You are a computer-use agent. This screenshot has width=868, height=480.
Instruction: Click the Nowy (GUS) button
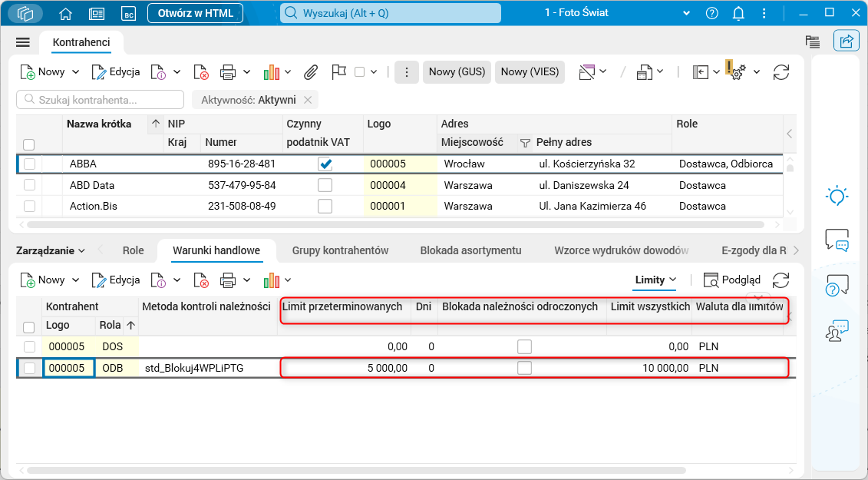pyautogui.click(x=457, y=72)
